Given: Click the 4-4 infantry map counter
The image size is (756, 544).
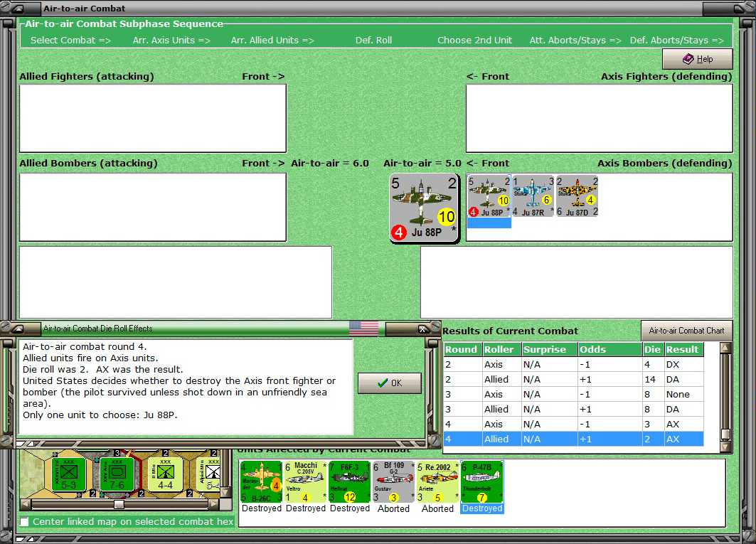Looking at the screenshot, I should pos(166,474).
